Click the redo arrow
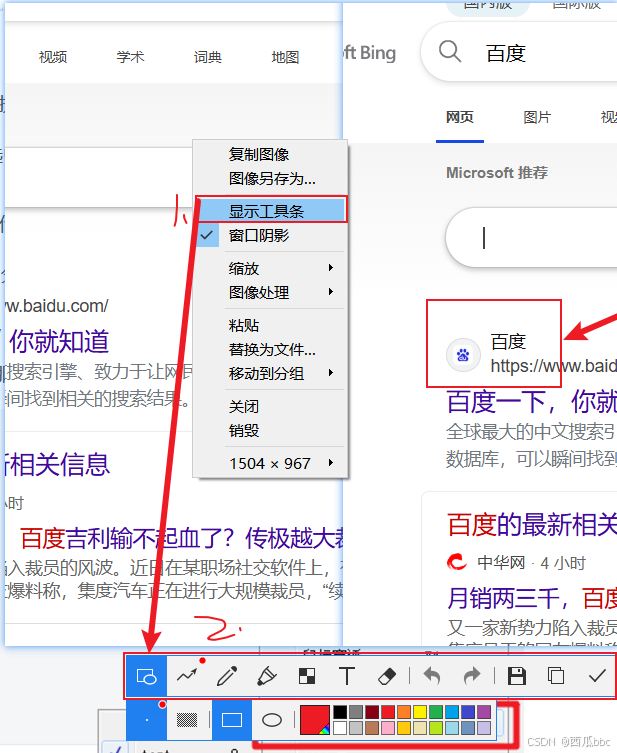The width and height of the screenshot is (617, 753). [472, 676]
